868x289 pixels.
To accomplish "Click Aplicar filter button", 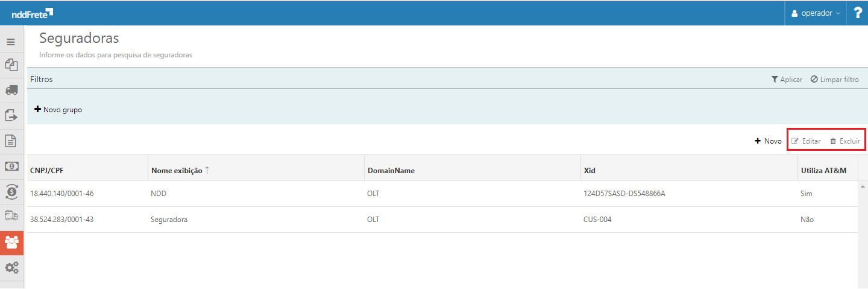I will point(787,80).
